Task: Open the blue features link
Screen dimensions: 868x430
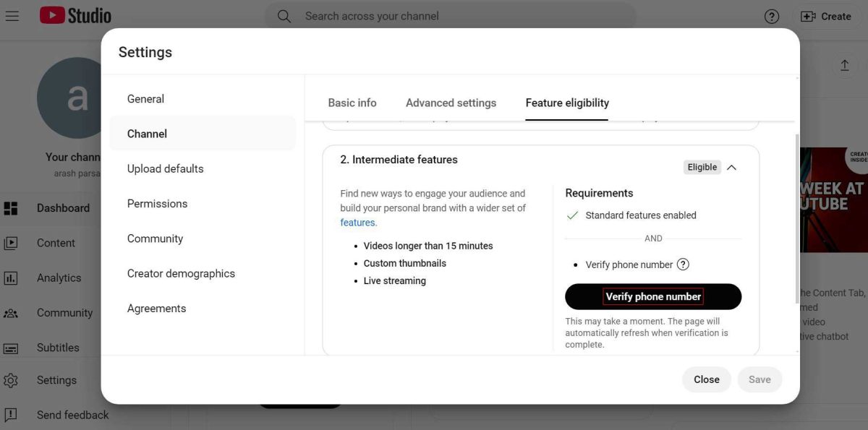Action: tap(358, 223)
